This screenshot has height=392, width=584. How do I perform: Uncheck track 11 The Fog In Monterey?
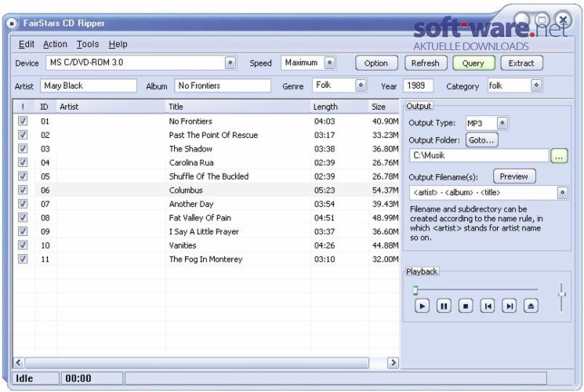click(23, 259)
